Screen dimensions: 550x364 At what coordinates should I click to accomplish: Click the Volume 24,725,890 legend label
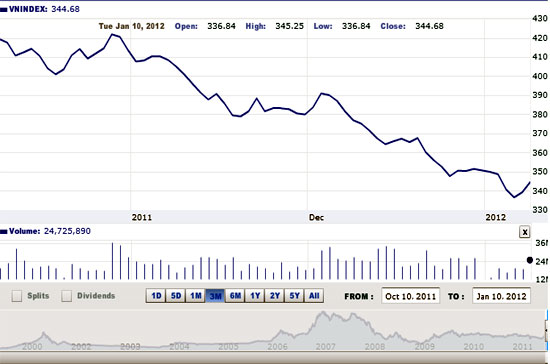(46, 231)
